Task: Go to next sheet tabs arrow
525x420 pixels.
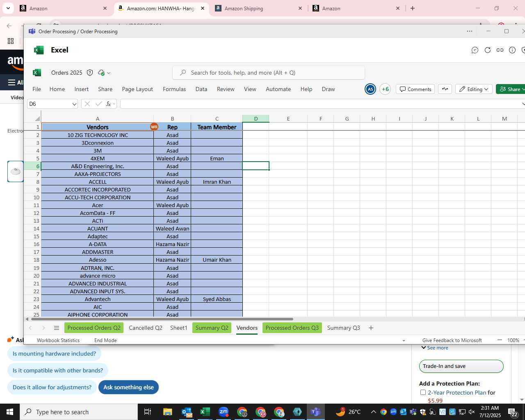Action: pyautogui.click(x=43, y=328)
